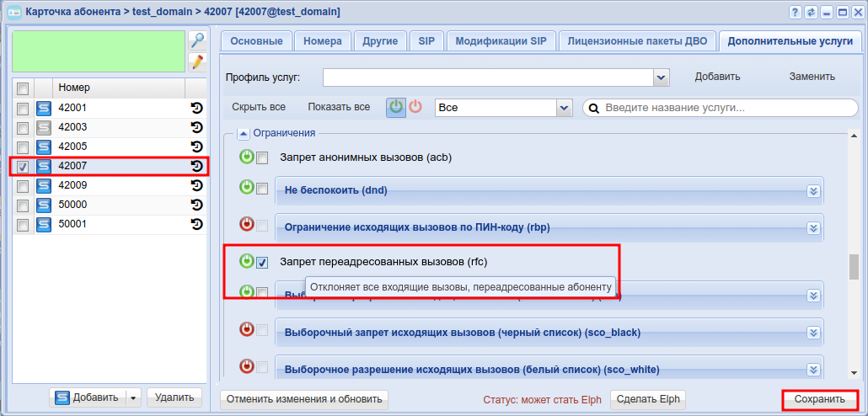Click the Сделать Elph button
Screen dimensions: 868x416
click(x=648, y=399)
